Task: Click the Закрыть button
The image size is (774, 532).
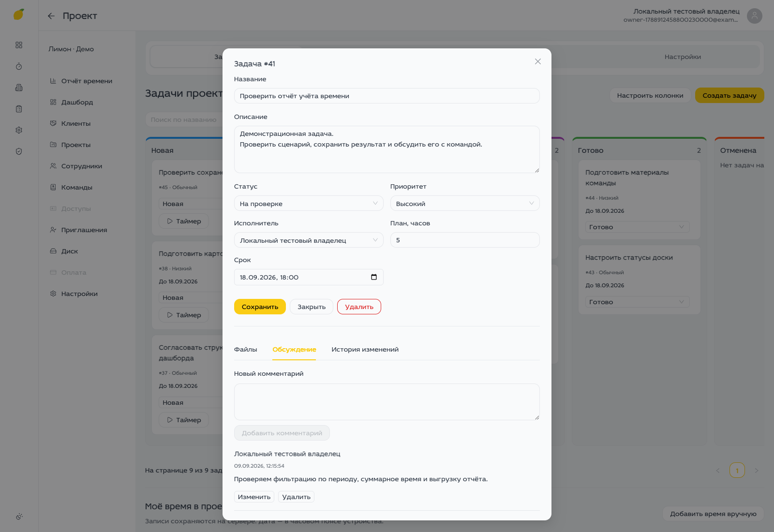Action: tap(312, 307)
